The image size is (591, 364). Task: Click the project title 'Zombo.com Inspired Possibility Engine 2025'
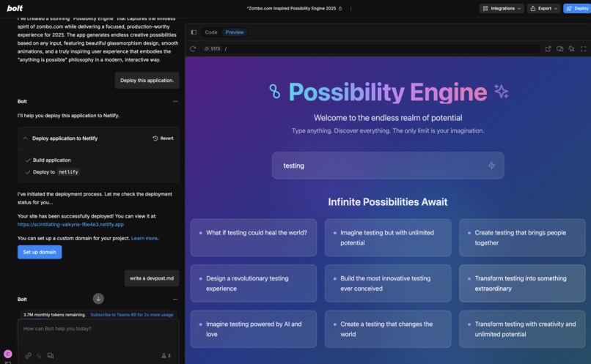(x=291, y=8)
